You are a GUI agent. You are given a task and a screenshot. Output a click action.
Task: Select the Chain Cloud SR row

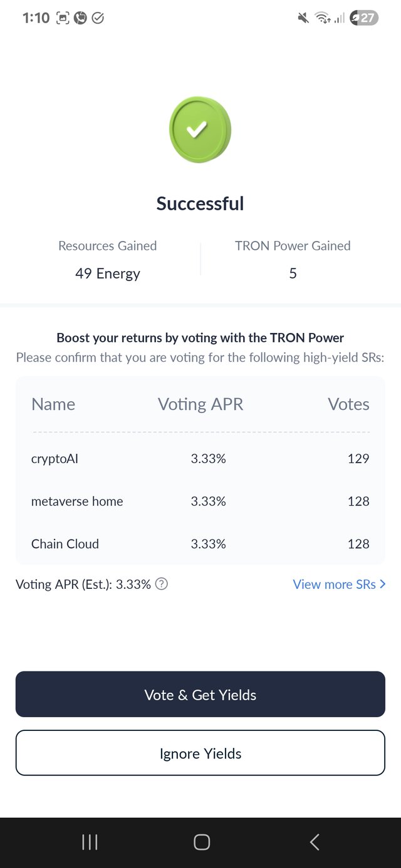(x=200, y=544)
